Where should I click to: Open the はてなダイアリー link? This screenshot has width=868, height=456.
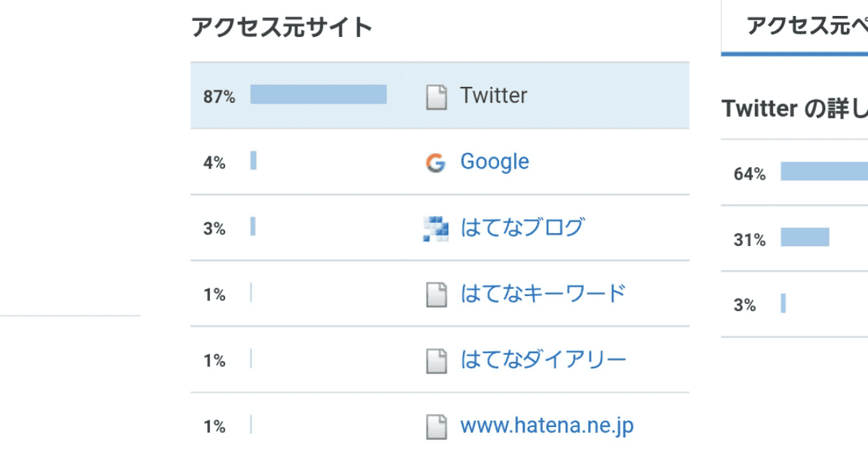(542, 360)
